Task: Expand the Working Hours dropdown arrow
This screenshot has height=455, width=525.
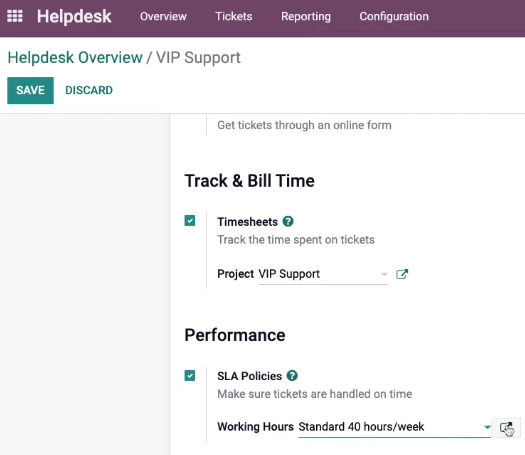Action: tap(487, 427)
